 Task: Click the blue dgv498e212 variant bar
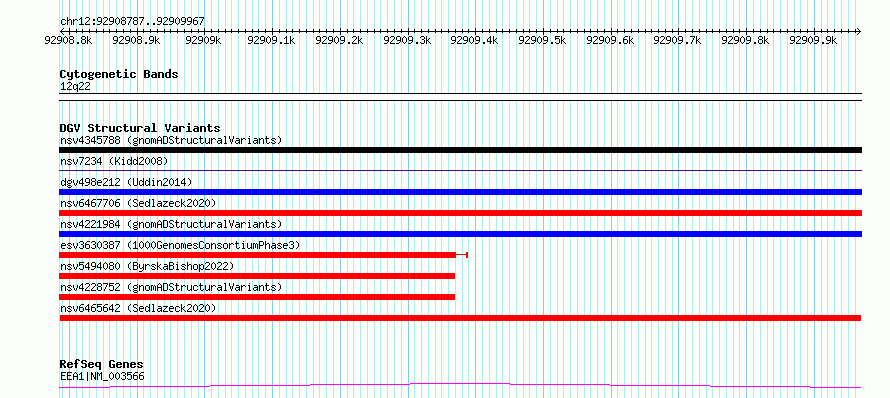point(460,192)
